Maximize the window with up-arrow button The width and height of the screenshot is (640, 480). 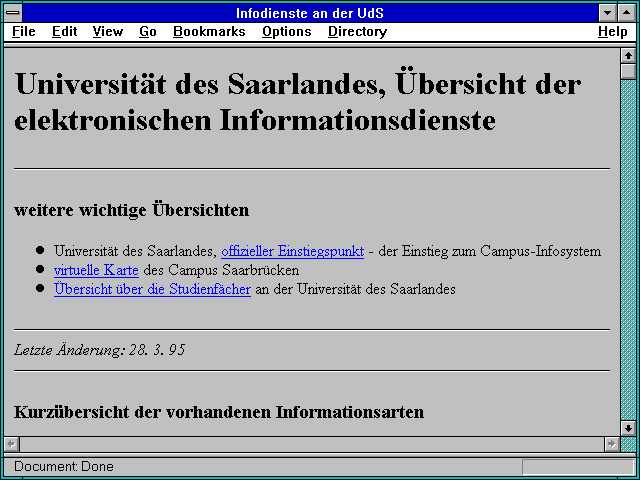tap(627, 13)
